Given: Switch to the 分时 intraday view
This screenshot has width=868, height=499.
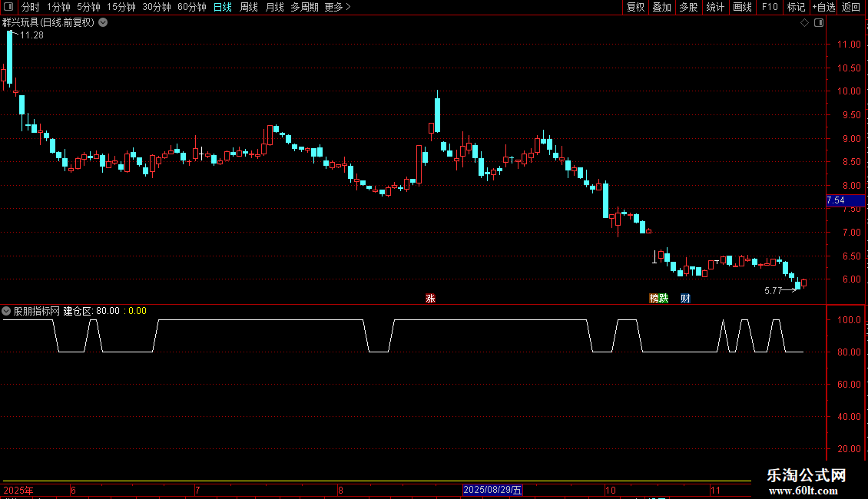Looking at the screenshot, I should pyautogui.click(x=31, y=7).
